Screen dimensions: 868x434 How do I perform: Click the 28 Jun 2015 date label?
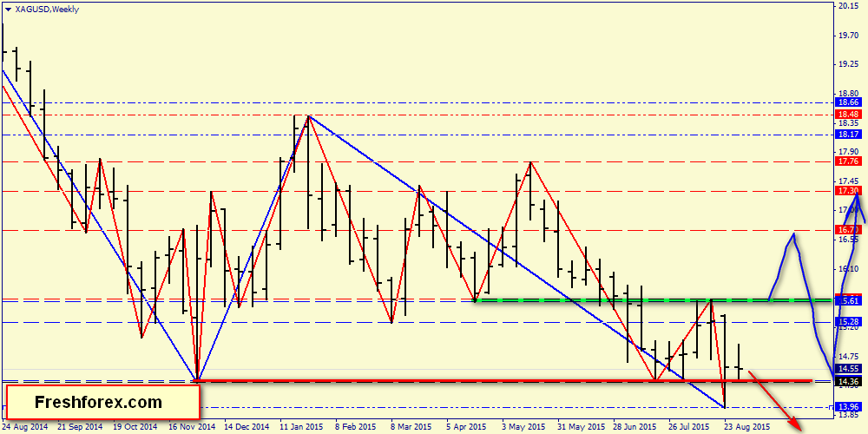click(x=635, y=427)
